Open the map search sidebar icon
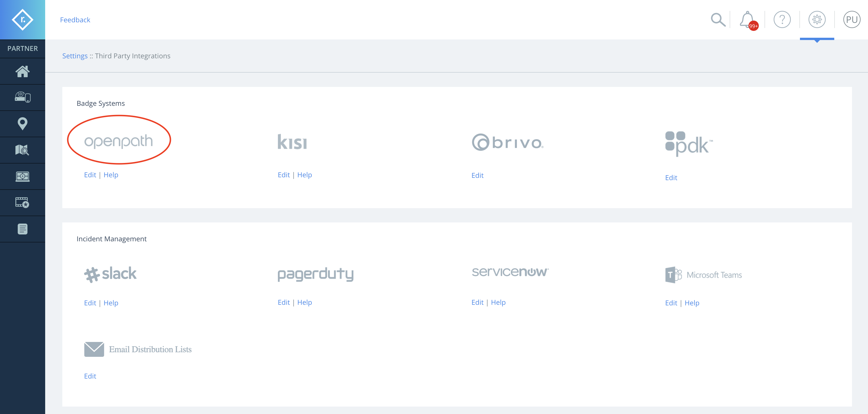 pos(23,150)
